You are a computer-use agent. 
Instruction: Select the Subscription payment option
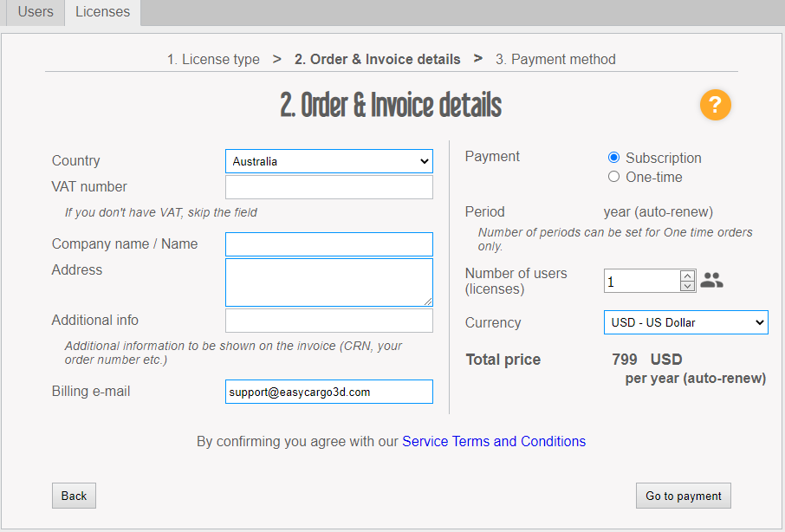(x=614, y=158)
